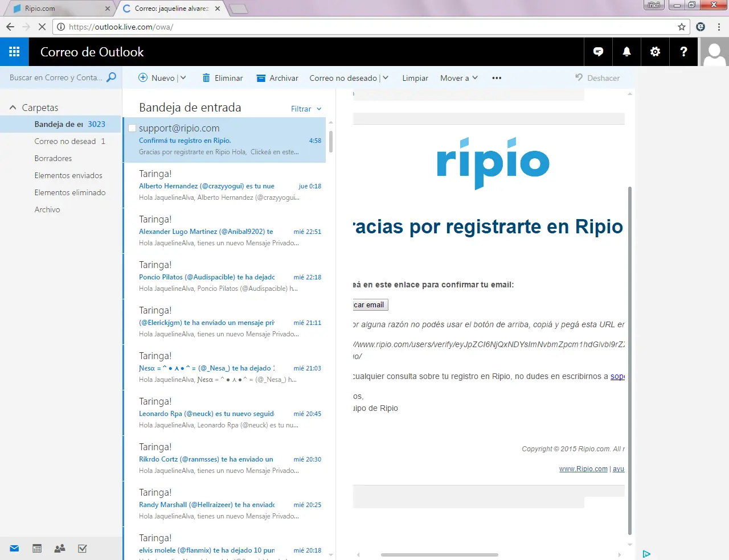Click the reading pane horizontal scrollbar
The width and height of the screenshot is (729, 560).
(440, 554)
